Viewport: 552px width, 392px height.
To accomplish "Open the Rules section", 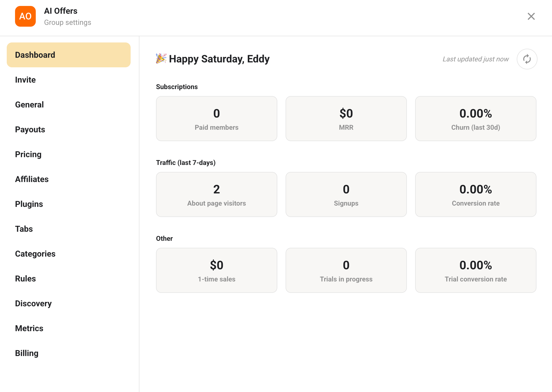I will tap(25, 279).
